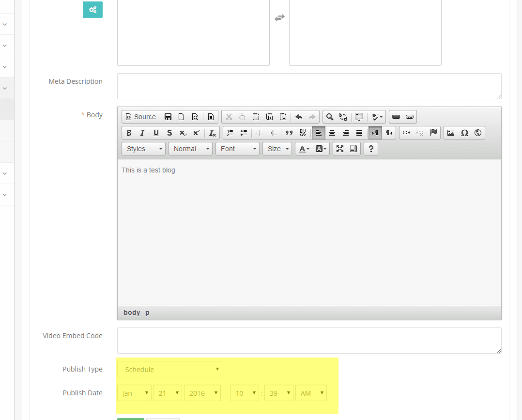This screenshot has height=420, width=522.
Task: Click the Insert Image icon
Action: [x=451, y=133]
